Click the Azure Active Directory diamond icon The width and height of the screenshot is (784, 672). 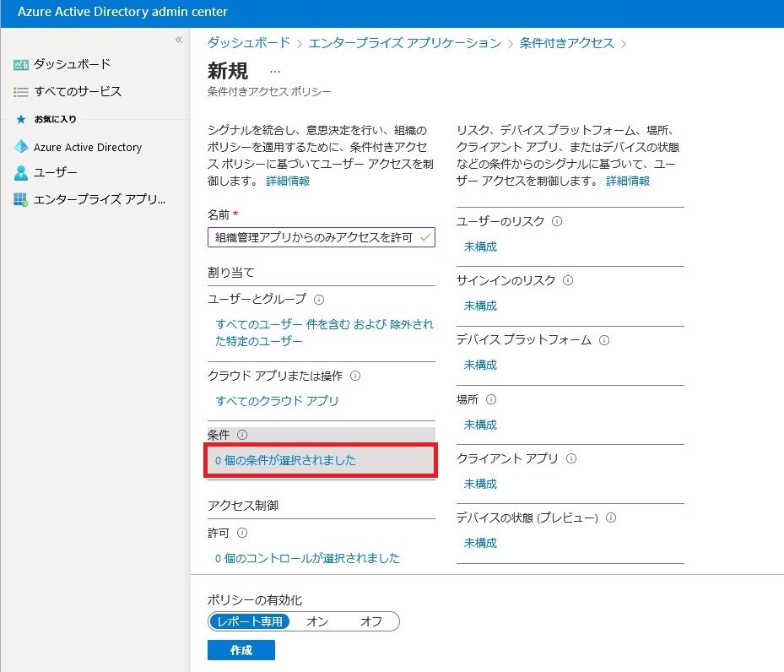21,147
